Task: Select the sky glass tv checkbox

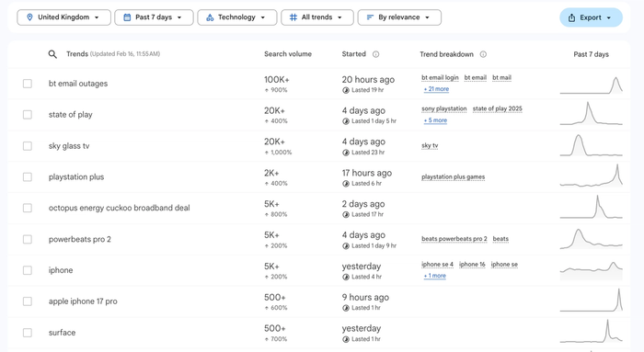Action: [x=28, y=146]
